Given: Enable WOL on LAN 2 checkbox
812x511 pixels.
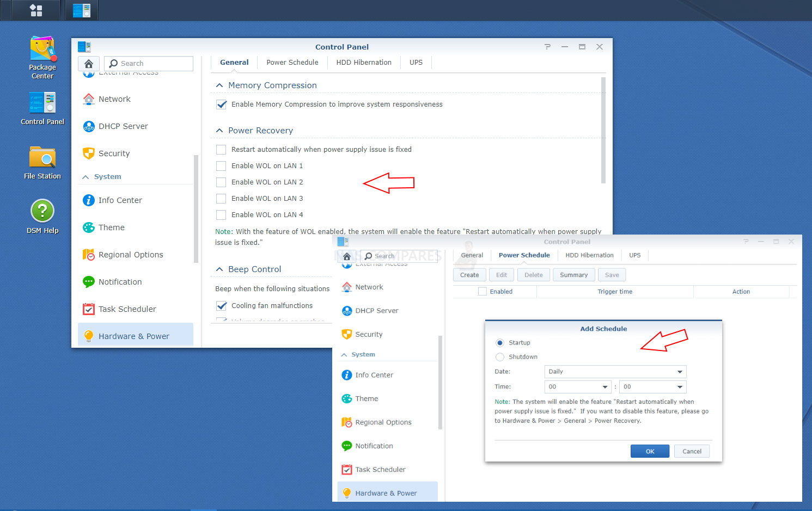Looking at the screenshot, I should 221,182.
